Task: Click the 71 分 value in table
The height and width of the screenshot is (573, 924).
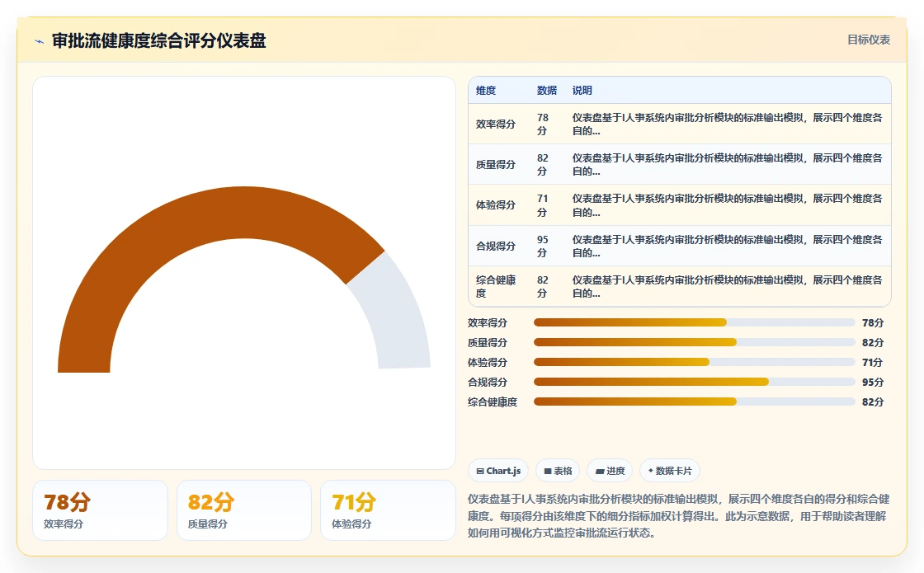Action: pyautogui.click(x=542, y=205)
